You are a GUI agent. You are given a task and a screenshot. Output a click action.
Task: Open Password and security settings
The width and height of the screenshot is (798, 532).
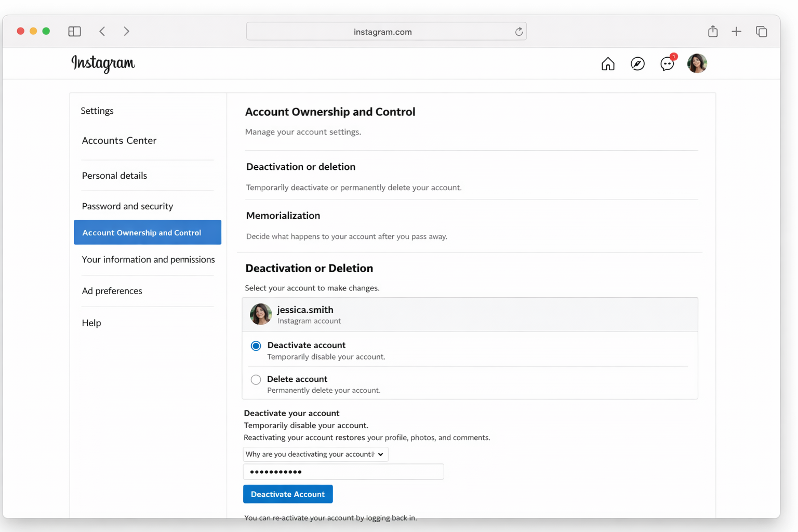click(x=127, y=206)
